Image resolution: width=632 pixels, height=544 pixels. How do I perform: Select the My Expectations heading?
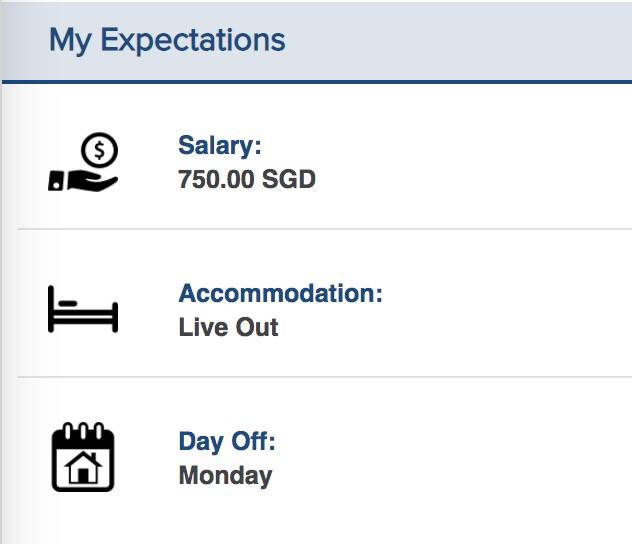(167, 41)
